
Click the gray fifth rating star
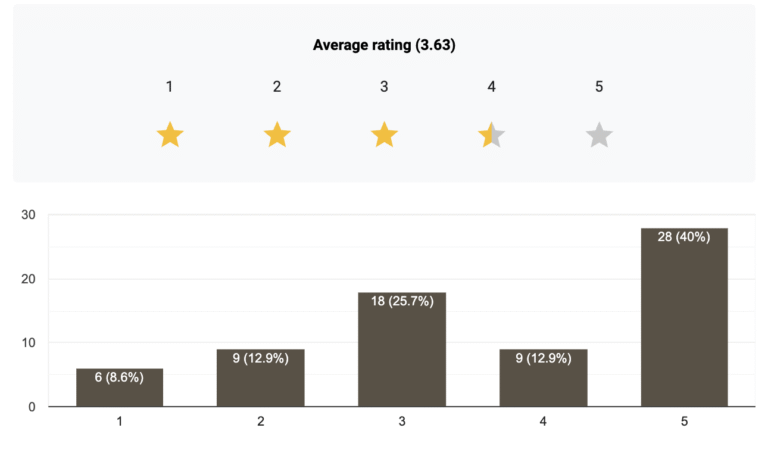(x=599, y=135)
